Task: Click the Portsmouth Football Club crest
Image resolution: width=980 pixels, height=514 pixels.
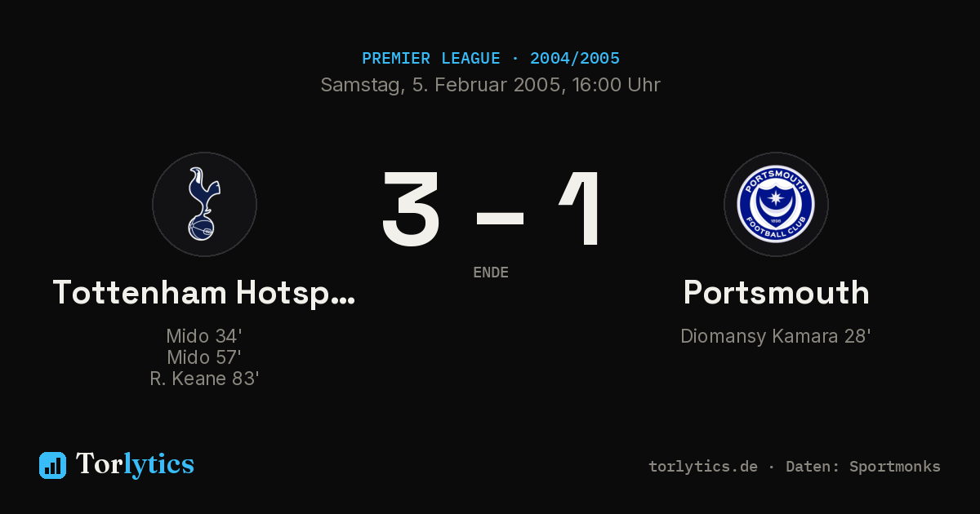Action: coord(776,205)
